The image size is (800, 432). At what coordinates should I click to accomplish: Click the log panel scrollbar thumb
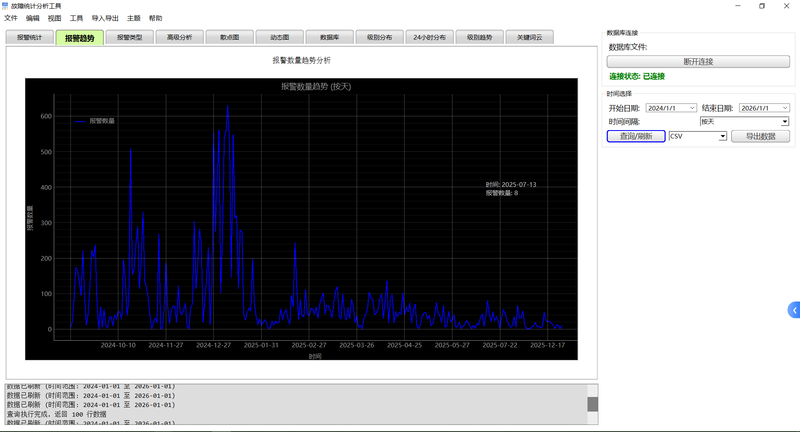click(x=592, y=404)
